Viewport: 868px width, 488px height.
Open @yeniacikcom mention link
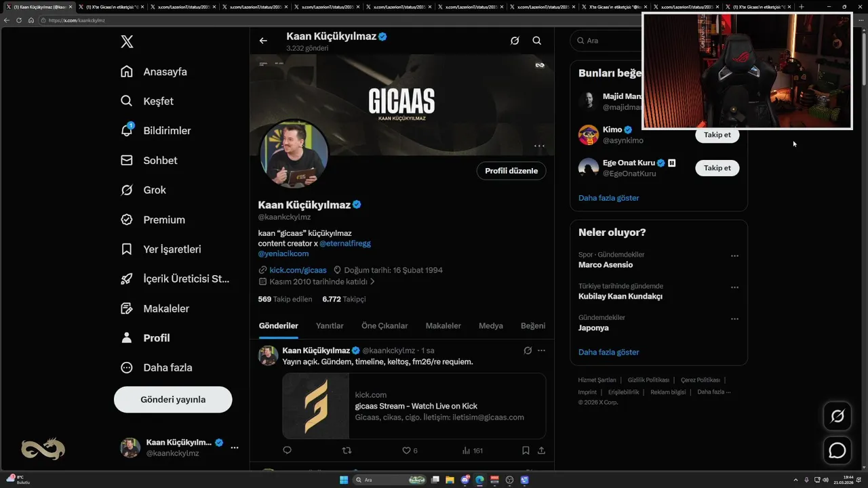(x=283, y=253)
